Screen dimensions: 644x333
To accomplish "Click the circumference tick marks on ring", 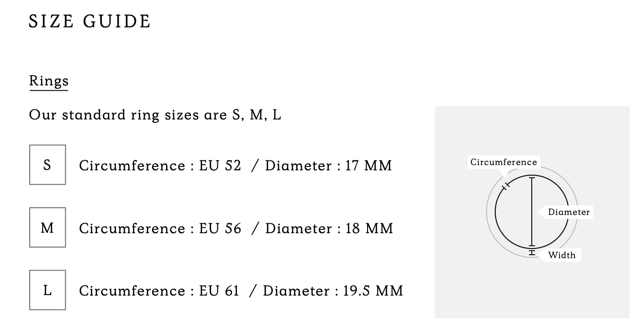I will point(504,187).
